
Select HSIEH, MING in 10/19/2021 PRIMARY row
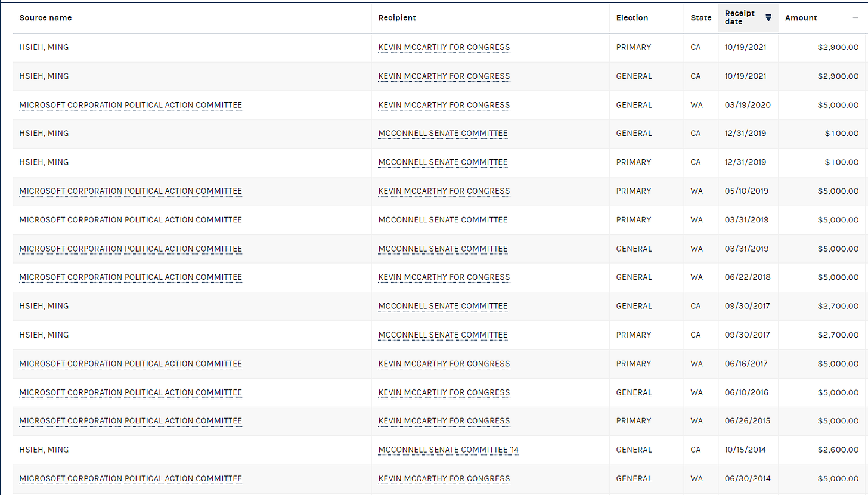coord(44,48)
